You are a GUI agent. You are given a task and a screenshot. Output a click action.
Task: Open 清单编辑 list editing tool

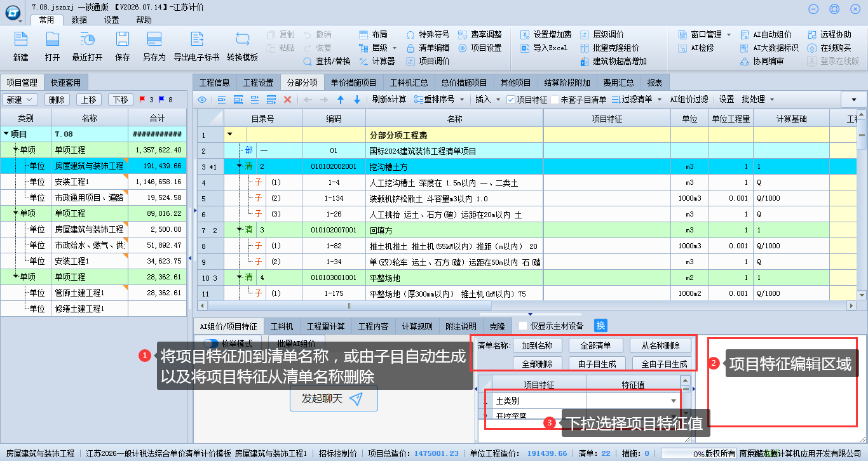(x=428, y=48)
